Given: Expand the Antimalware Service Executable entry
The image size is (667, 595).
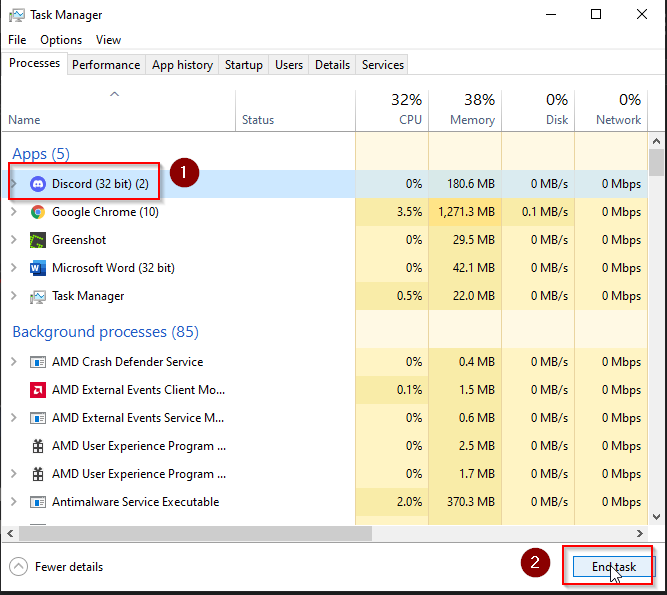Looking at the screenshot, I should 14,502.
